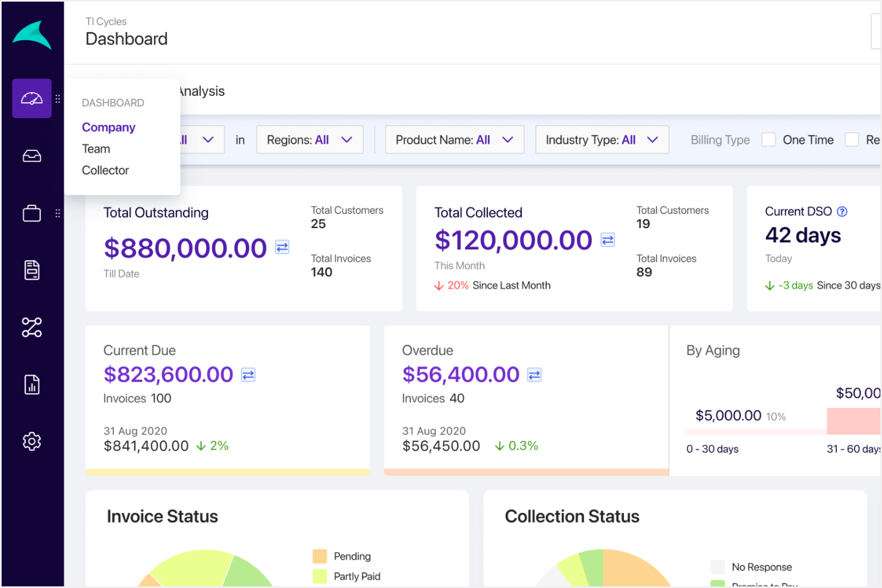Select Team in the Dashboard menu
882x588 pixels.
pos(96,149)
